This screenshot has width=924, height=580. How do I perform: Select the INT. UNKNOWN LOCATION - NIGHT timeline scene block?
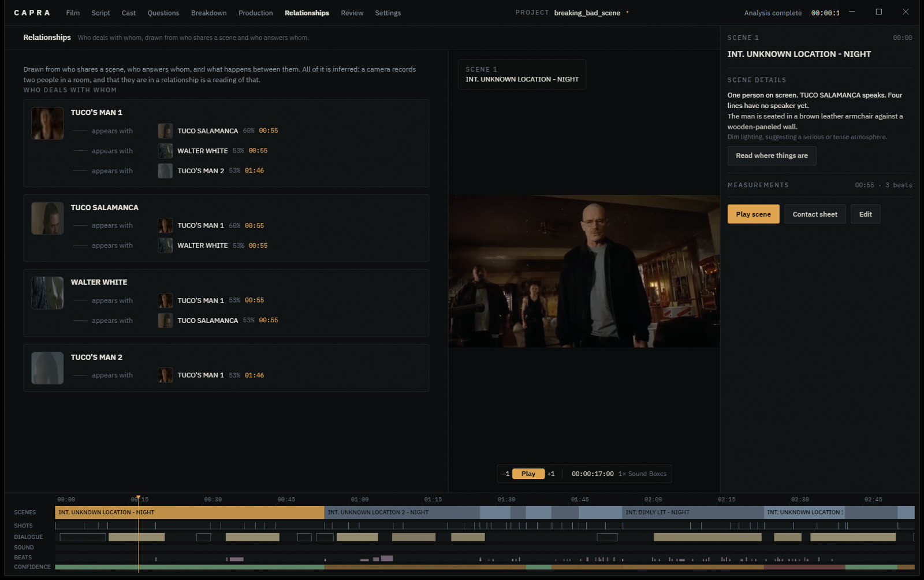(189, 512)
